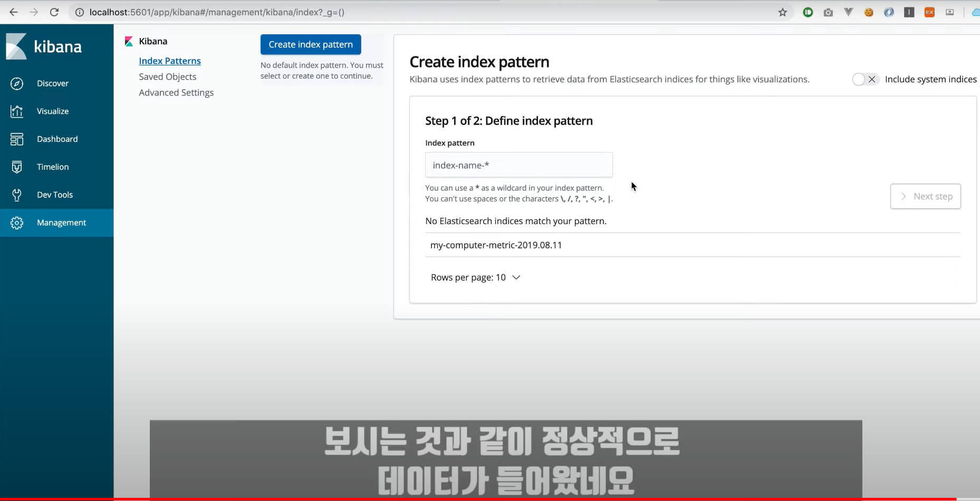Click the Create index pattern button

(x=311, y=44)
